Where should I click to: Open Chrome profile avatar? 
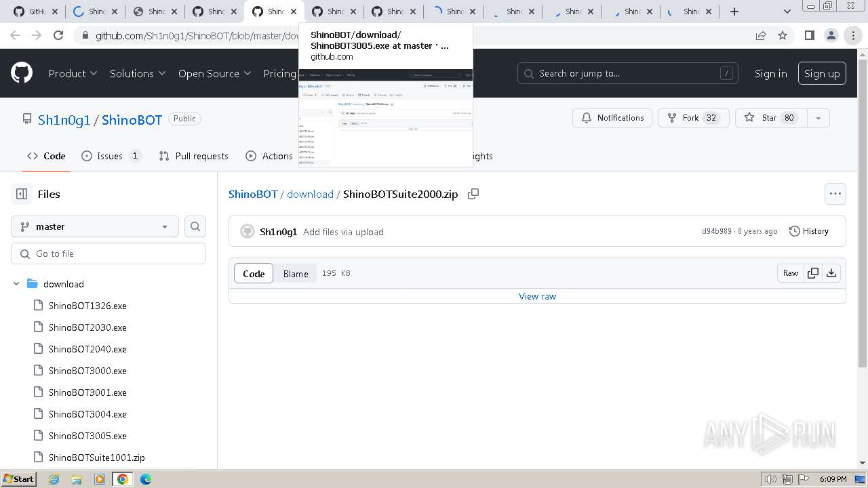(831, 35)
